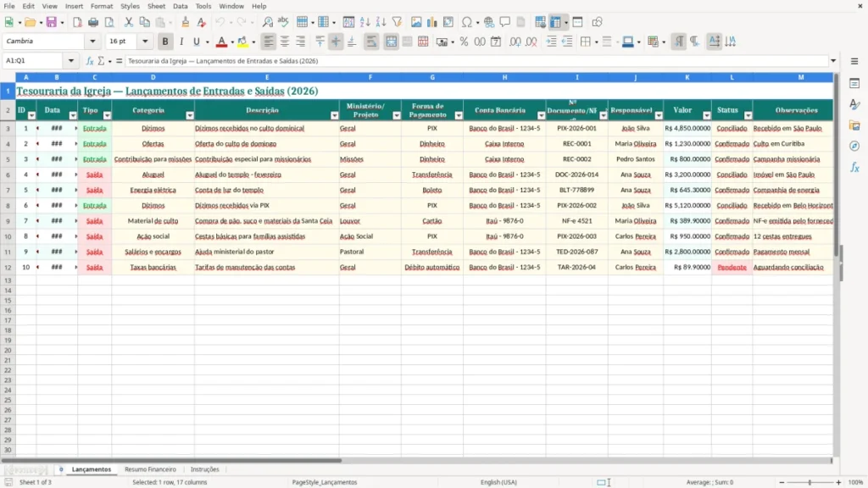The height and width of the screenshot is (488, 868).
Task: Click the Cut scissors icon
Action: coord(129,22)
